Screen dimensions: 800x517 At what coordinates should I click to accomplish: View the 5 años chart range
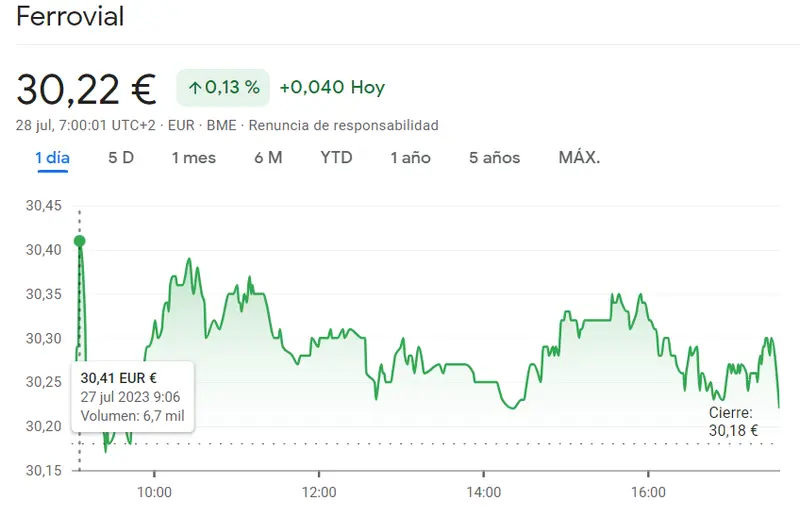coord(494,158)
